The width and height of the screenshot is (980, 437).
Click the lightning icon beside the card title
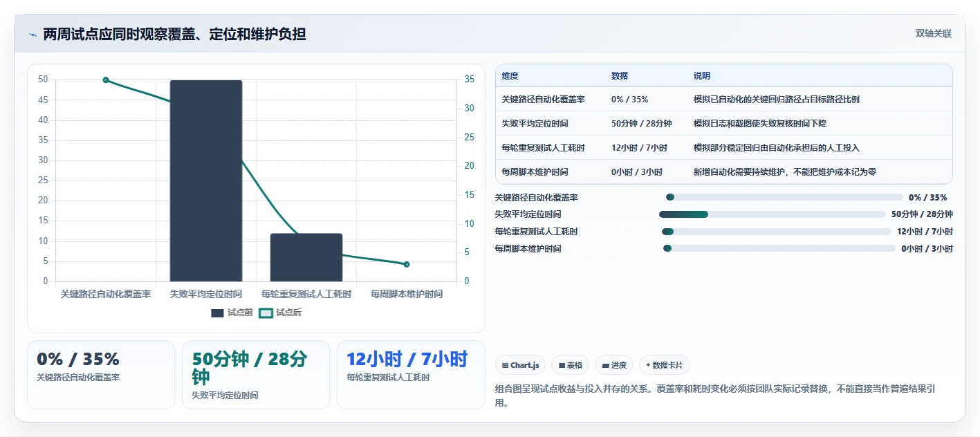(33, 34)
